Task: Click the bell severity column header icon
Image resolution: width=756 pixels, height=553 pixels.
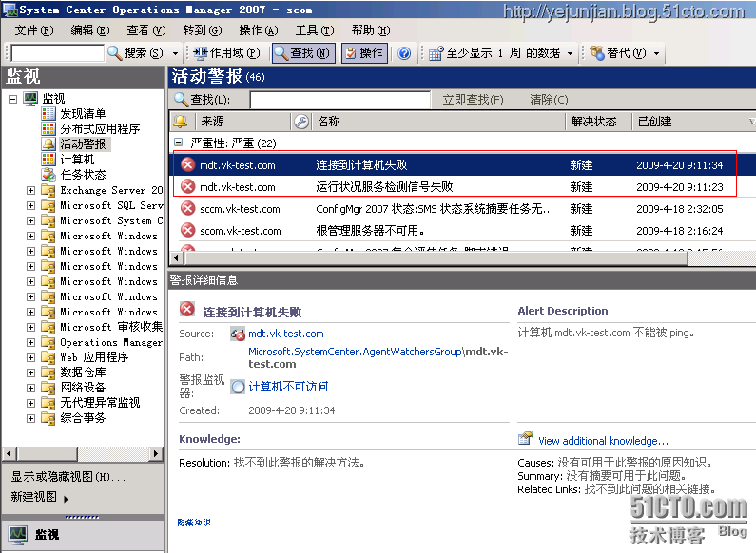Action: 181,122
